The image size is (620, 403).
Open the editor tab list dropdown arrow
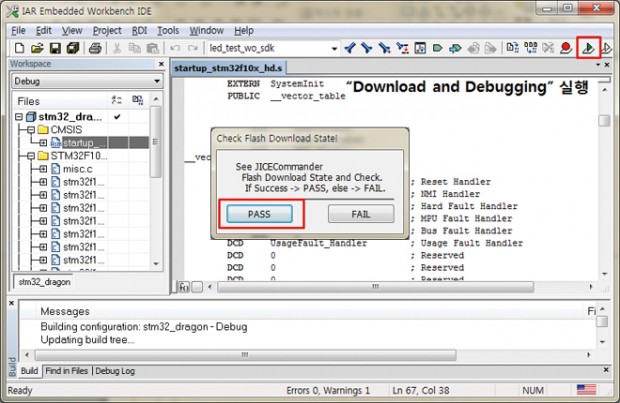(598, 64)
